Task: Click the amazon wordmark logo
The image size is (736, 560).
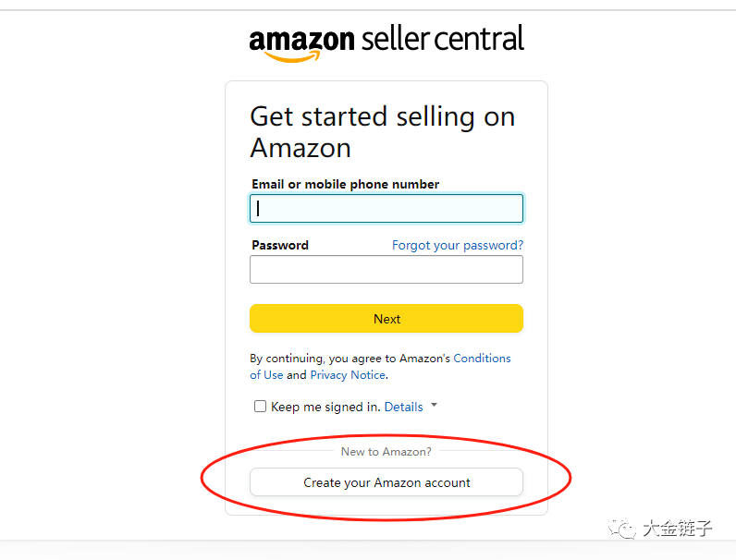Action: [x=301, y=40]
